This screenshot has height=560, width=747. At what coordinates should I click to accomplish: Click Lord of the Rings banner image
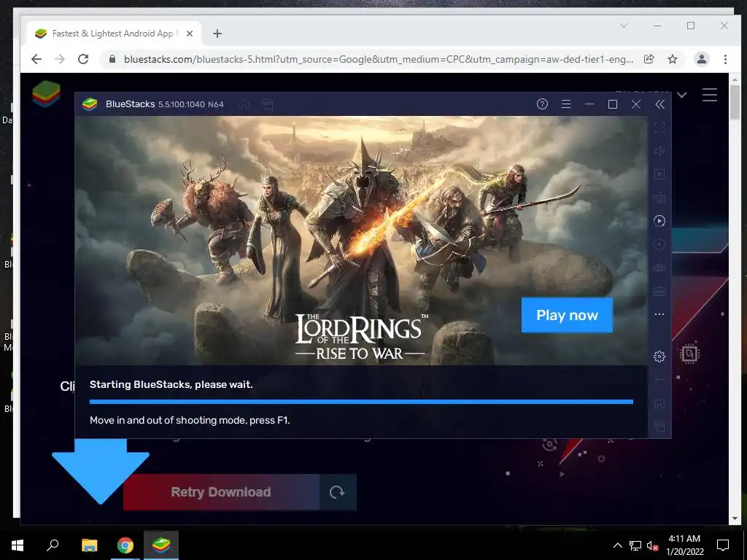361,241
